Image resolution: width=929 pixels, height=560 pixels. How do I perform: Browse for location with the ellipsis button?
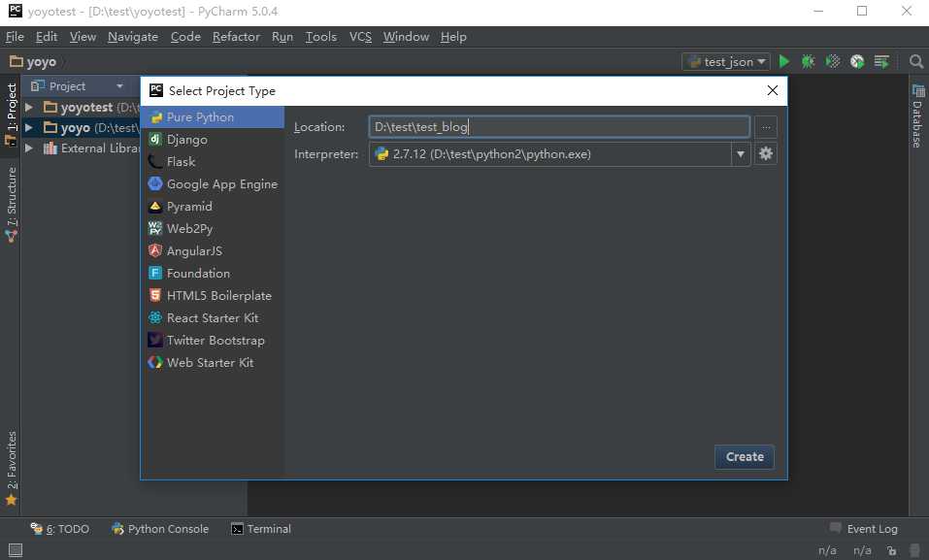click(x=766, y=127)
